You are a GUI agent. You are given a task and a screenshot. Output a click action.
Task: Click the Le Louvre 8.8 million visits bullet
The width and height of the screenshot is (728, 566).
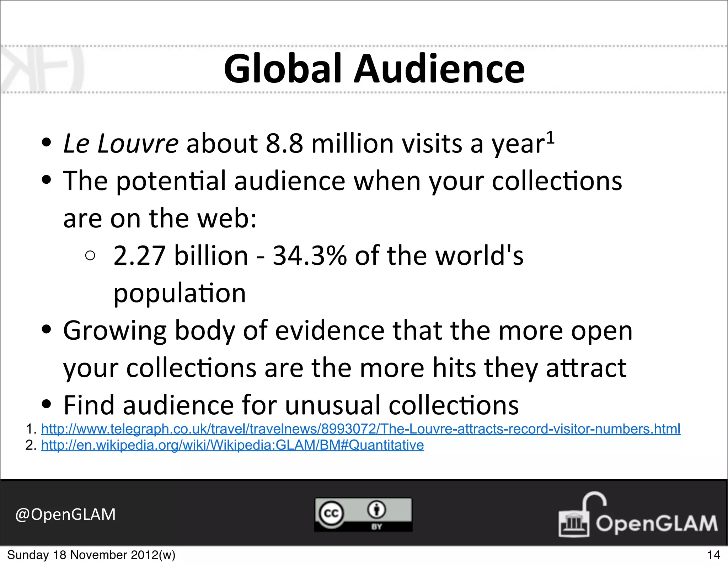pyautogui.click(x=309, y=144)
